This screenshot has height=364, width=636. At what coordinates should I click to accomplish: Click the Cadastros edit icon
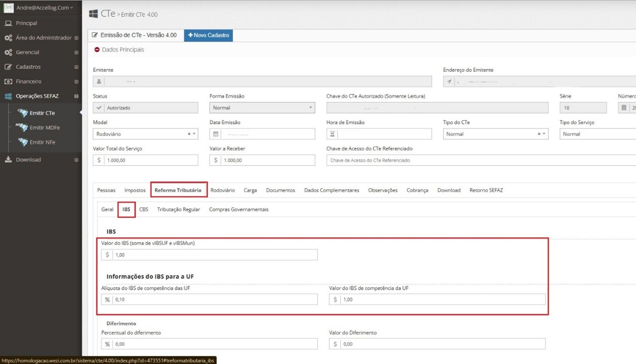[8, 67]
